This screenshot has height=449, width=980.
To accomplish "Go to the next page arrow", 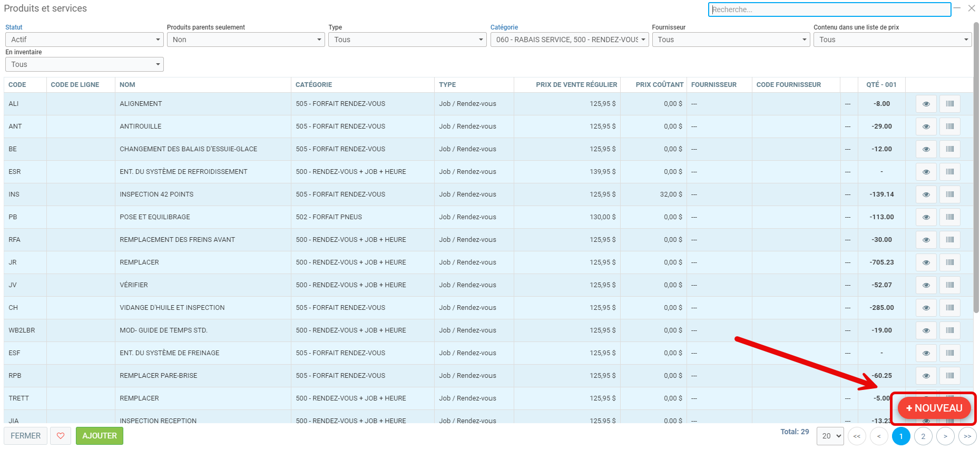I will [945, 436].
